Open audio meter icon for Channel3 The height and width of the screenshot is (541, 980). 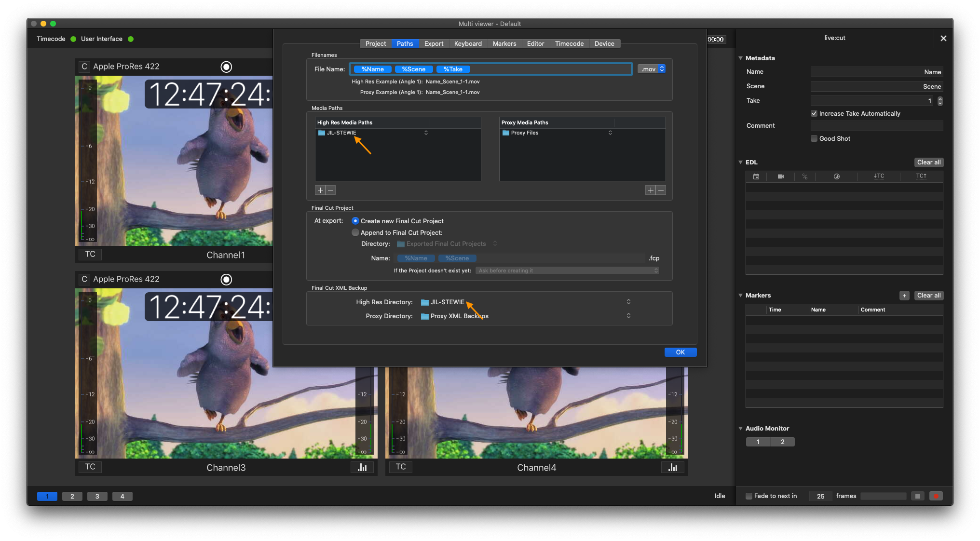point(362,467)
